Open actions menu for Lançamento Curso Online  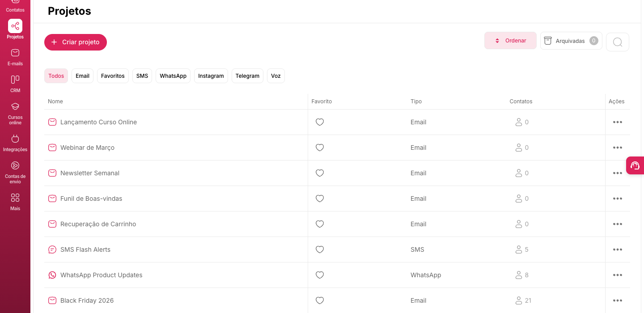tap(618, 122)
